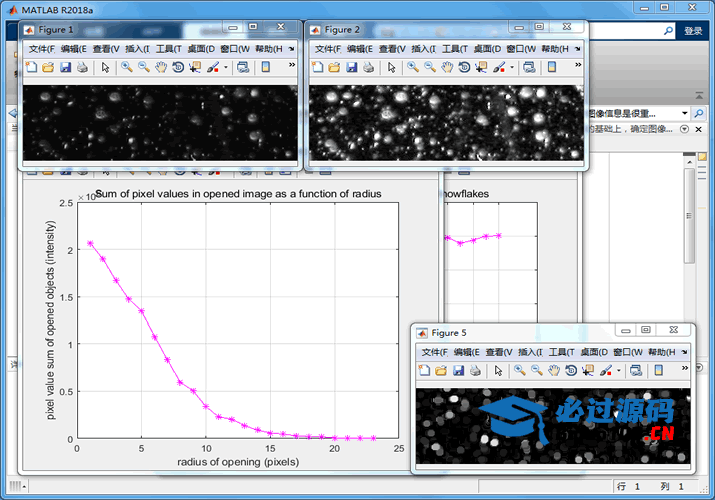This screenshot has height=500, width=715.
Task: Click the Rotate 3D tool in Figure 2
Action: pyautogui.click(x=465, y=67)
